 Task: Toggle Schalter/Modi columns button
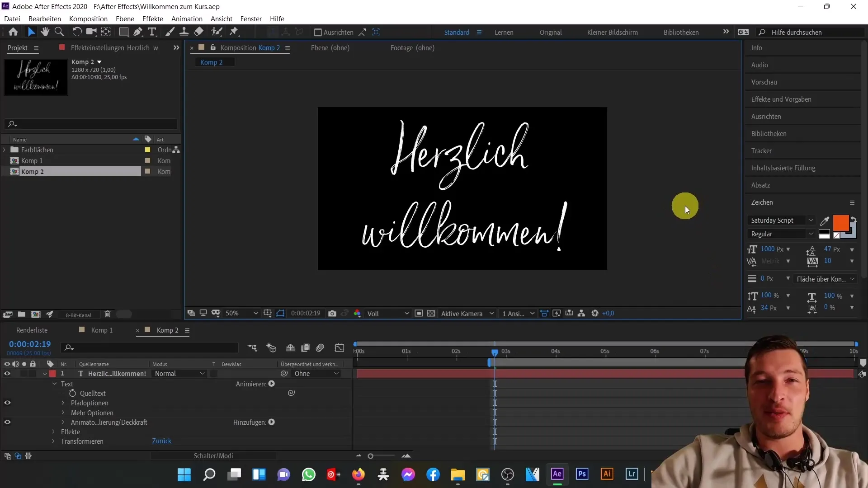tap(213, 455)
